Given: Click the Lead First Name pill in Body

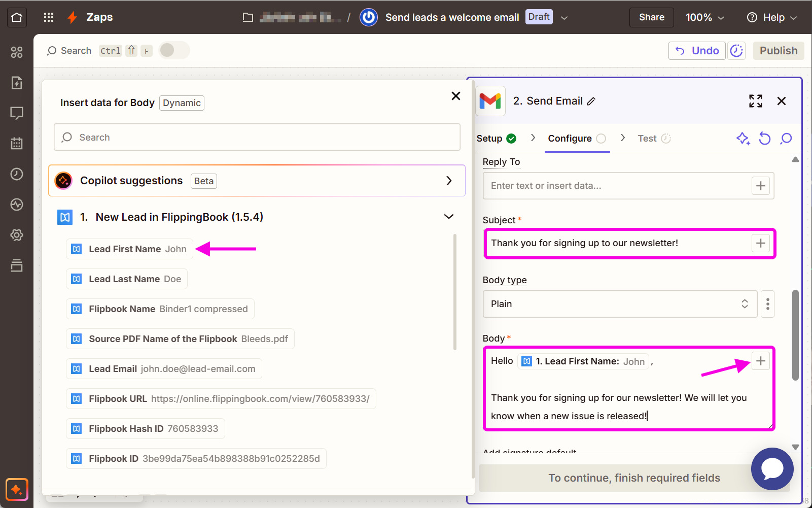Looking at the screenshot, I should (583, 361).
